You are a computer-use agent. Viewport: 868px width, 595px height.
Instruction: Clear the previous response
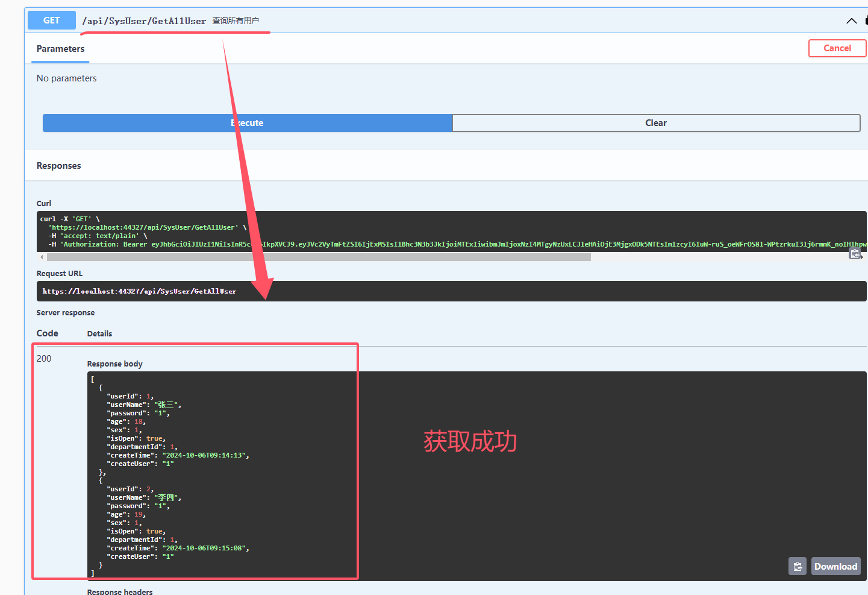(x=655, y=123)
